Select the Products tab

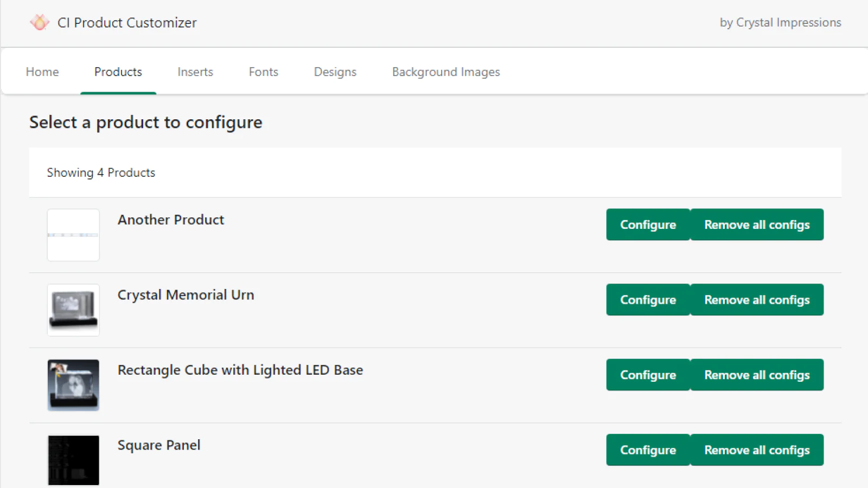coord(118,72)
